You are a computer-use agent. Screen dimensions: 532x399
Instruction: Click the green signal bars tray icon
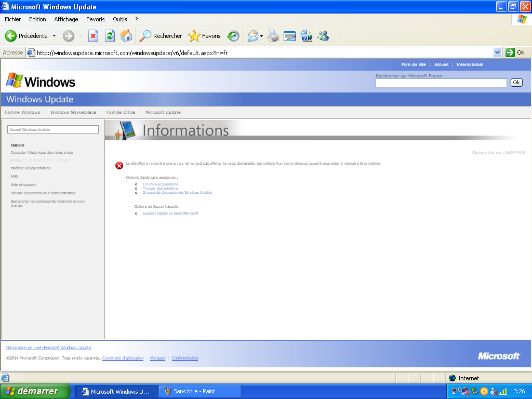(503, 392)
